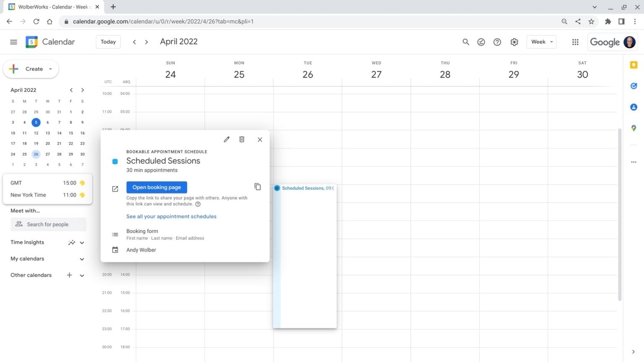Collapse the My calendars section
644x362 pixels.
coord(82,258)
